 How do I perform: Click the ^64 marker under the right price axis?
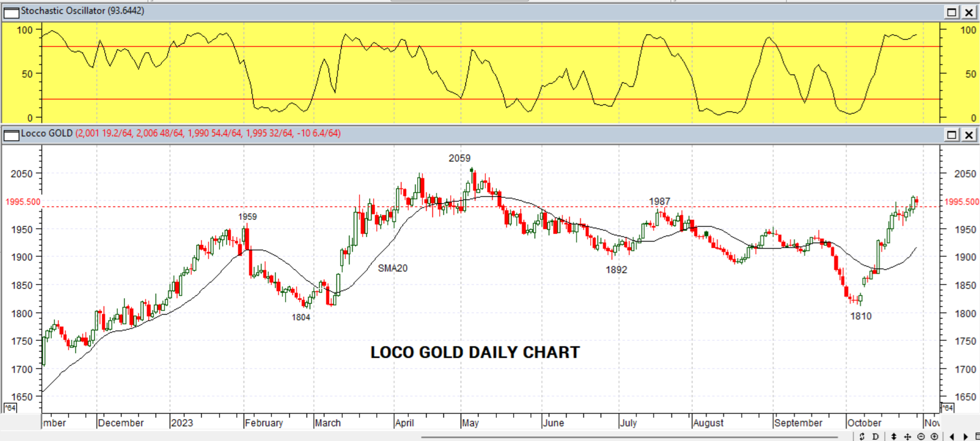click(x=947, y=407)
